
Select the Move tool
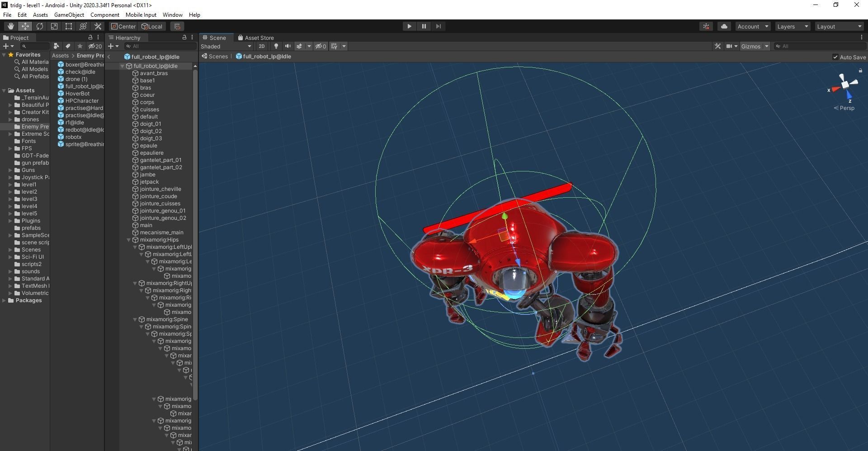pos(25,26)
